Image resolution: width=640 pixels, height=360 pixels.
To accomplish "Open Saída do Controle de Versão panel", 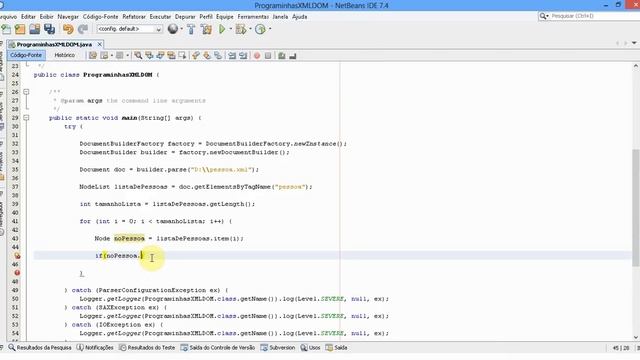I will [218, 348].
